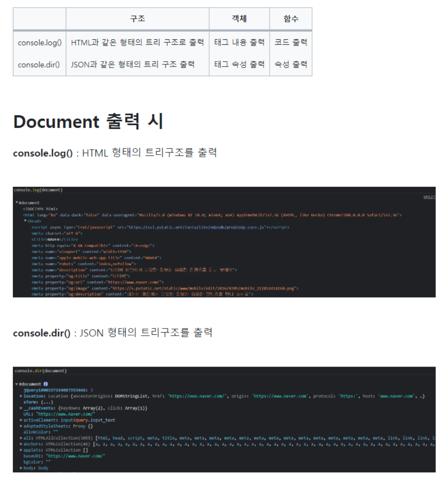Image resolution: width=448 pixels, height=493 pixels.
Task: Click the "함수" table header
Action: pos(291,19)
